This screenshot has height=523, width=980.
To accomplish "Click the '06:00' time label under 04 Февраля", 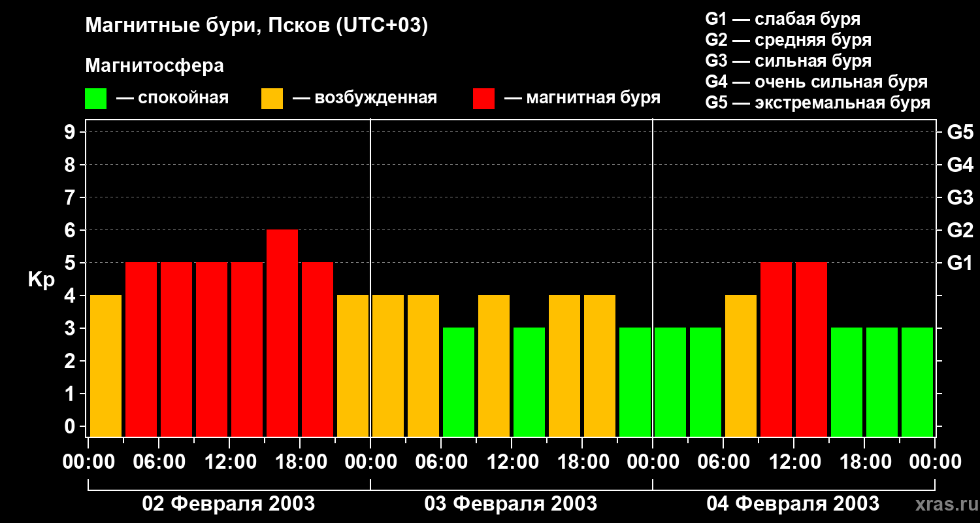I will (x=723, y=462).
